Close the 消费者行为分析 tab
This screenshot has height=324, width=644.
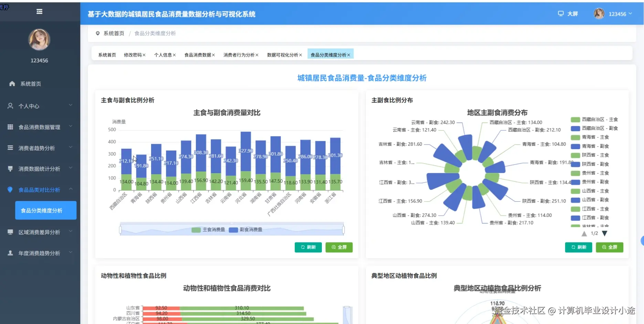click(x=257, y=55)
